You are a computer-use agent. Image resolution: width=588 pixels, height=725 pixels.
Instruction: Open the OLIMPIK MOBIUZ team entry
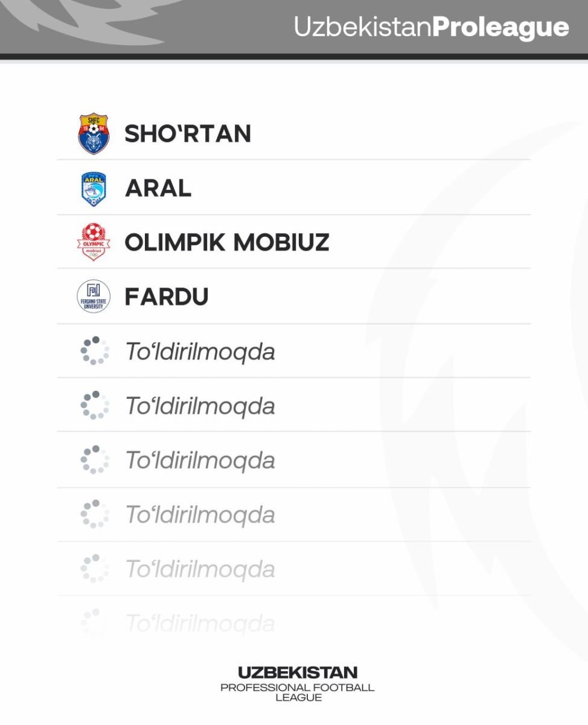pyautogui.click(x=226, y=242)
